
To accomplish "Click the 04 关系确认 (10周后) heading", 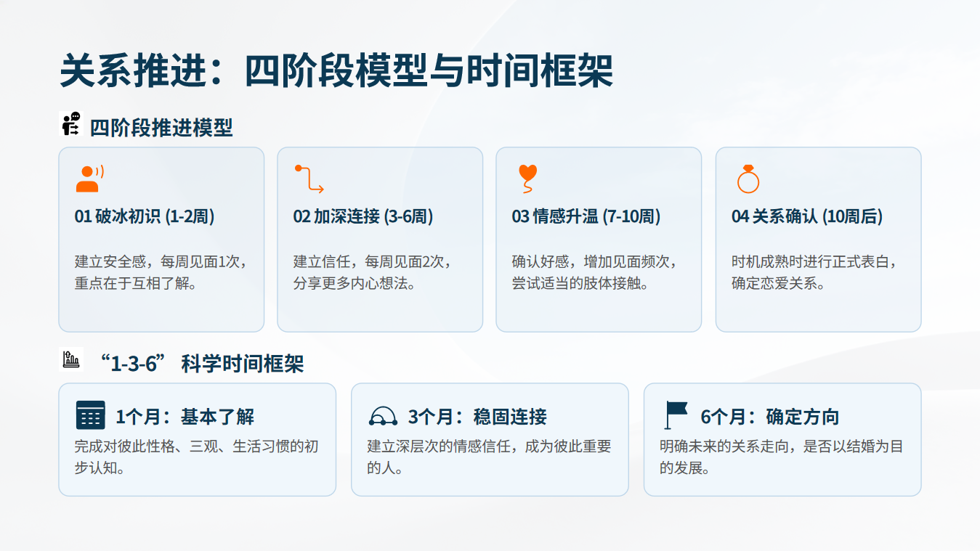I will 807,216.
